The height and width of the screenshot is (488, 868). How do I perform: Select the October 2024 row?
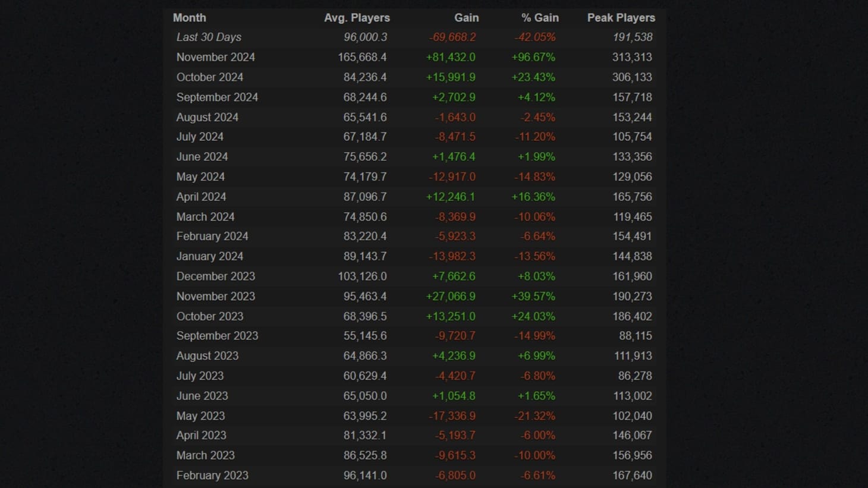tap(210, 77)
